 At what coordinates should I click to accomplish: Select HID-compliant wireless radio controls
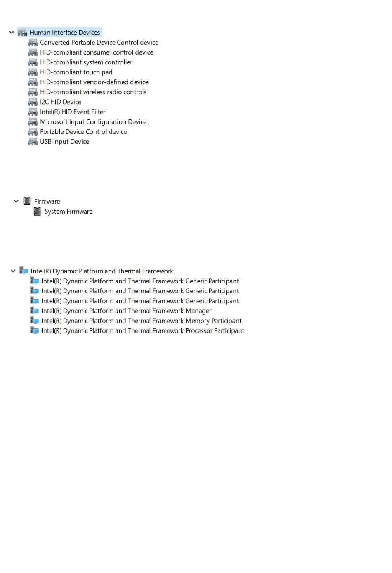[93, 92]
